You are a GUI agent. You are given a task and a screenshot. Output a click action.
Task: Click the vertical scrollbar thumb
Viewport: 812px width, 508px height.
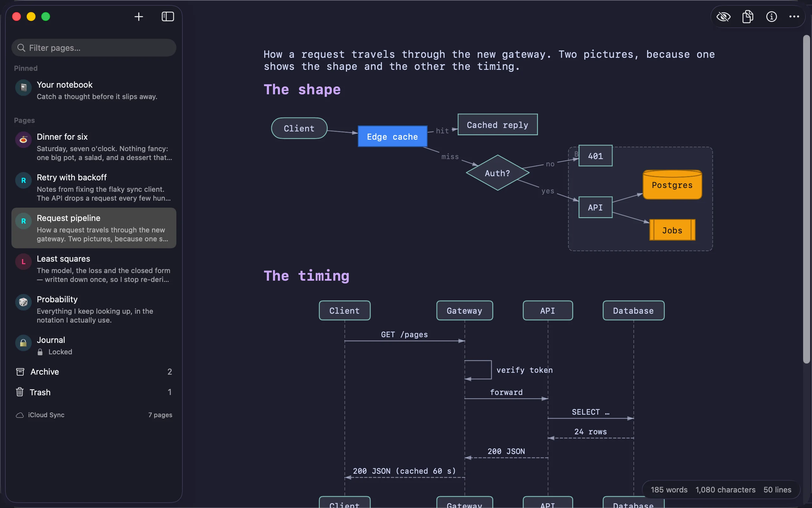point(807,199)
